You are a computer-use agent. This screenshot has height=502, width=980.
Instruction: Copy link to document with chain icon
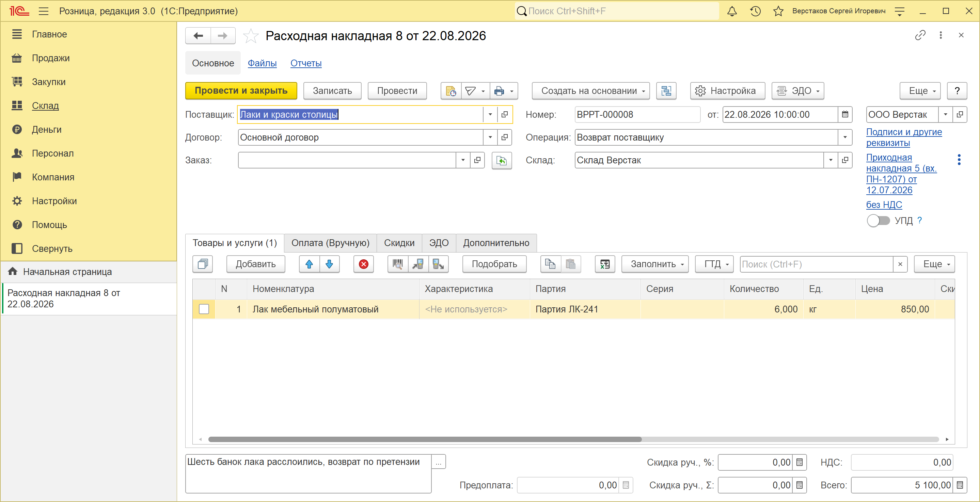click(920, 35)
